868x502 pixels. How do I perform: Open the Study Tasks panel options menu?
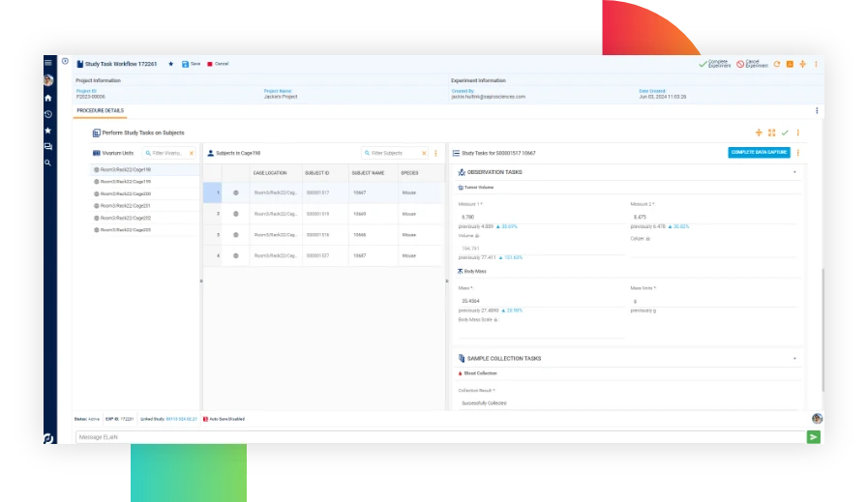[x=798, y=153]
